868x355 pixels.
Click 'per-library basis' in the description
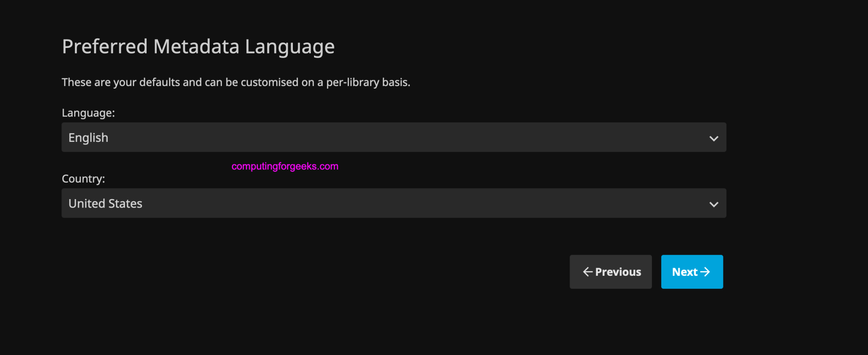click(368, 82)
